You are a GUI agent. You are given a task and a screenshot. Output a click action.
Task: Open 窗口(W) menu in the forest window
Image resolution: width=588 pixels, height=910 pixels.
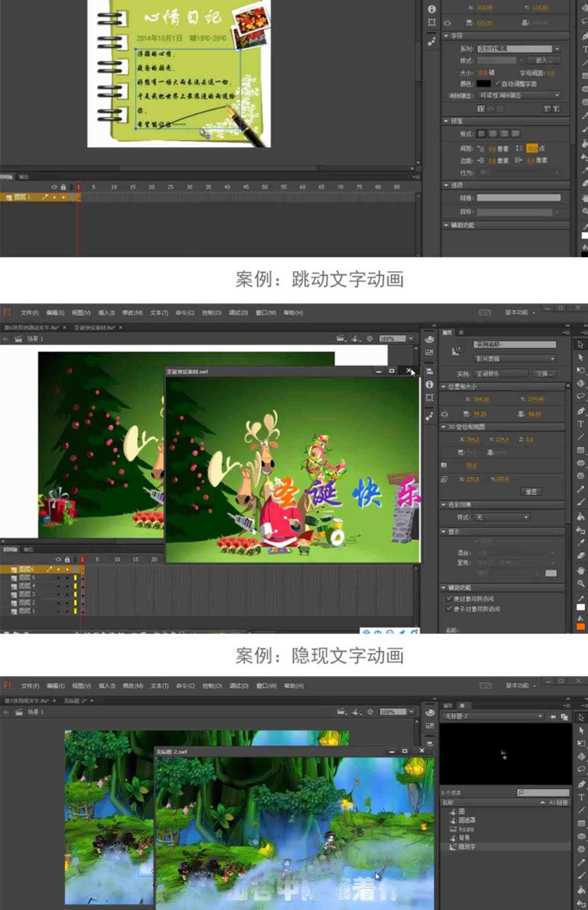pos(267,686)
